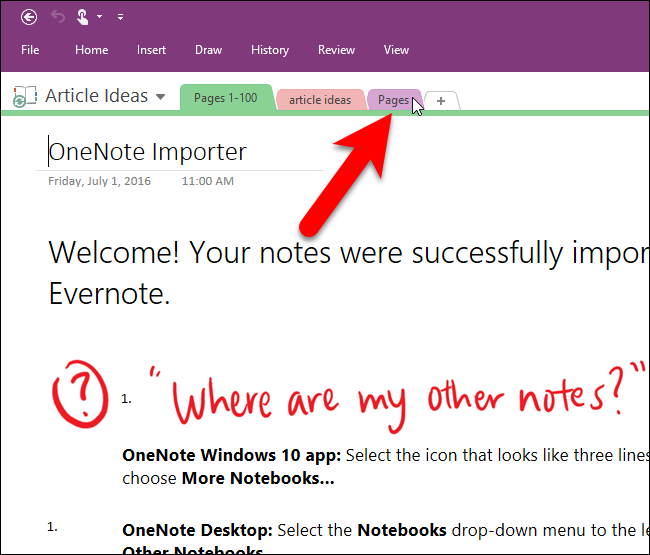Click the More Notebooks... bold text
The width and height of the screenshot is (650, 555).
coord(258,478)
